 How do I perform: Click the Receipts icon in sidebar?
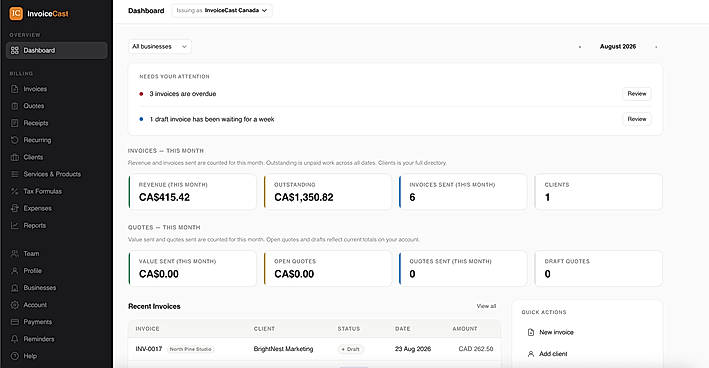click(x=14, y=123)
